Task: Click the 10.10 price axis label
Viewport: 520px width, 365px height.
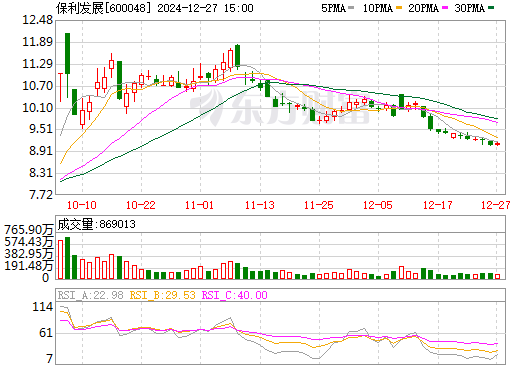Action: coord(37,108)
